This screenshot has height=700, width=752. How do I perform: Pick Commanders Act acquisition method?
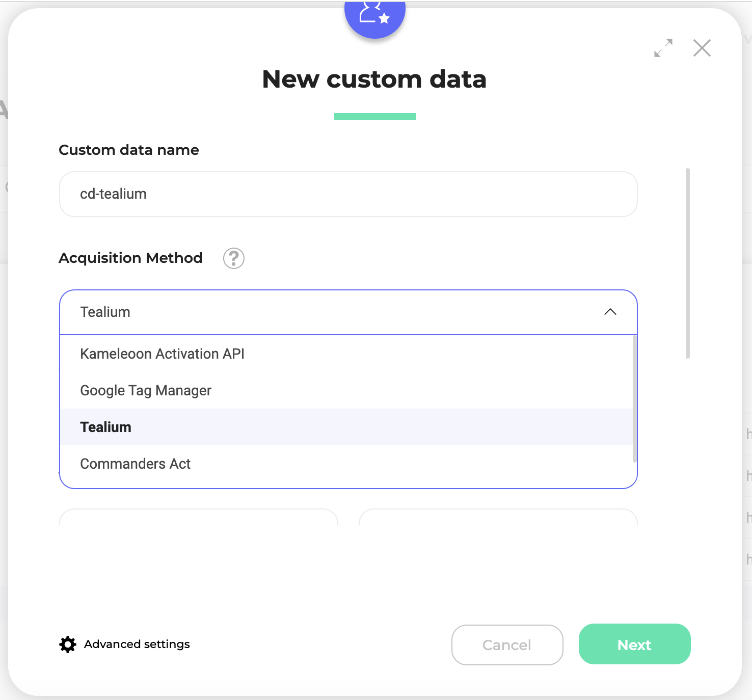tap(136, 464)
